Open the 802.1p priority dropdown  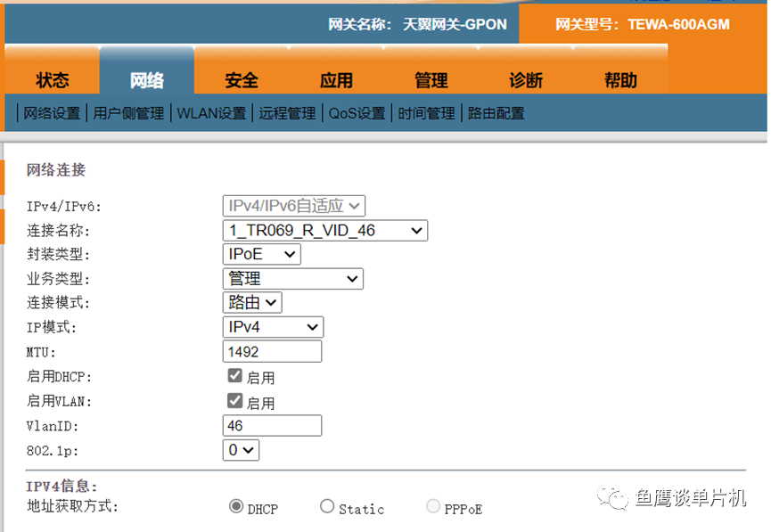coord(241,450)
